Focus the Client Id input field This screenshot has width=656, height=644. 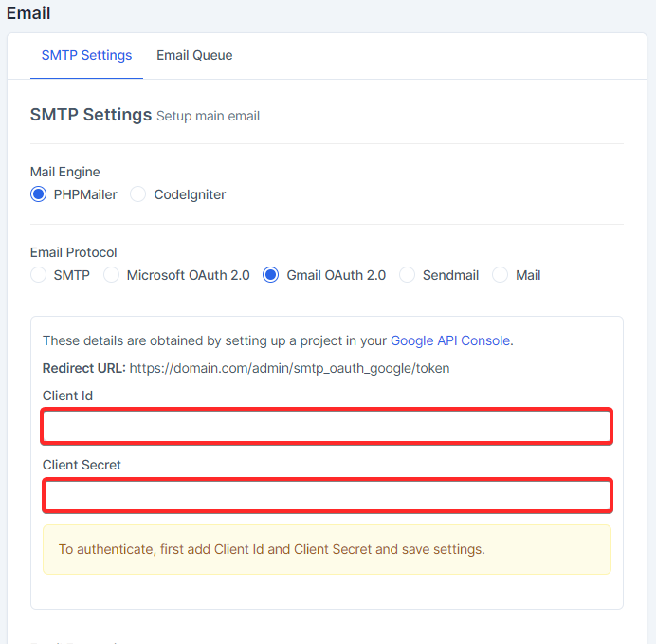[327, 426]
